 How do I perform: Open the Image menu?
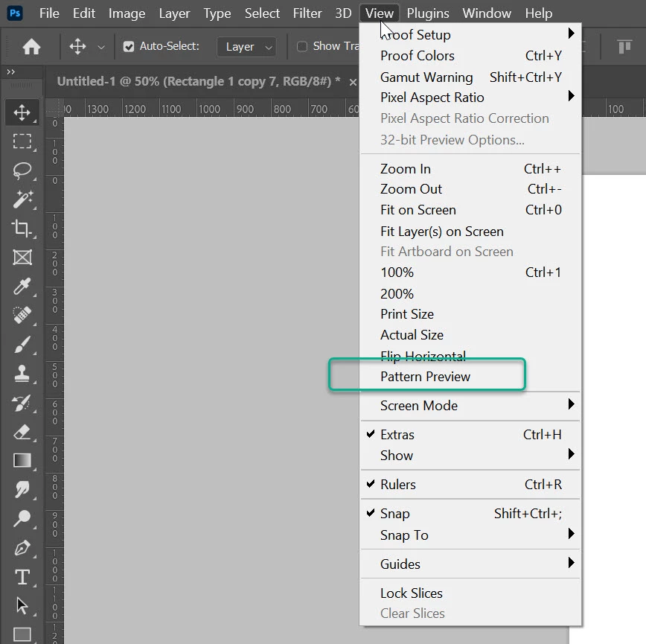[x=127, y=13]
